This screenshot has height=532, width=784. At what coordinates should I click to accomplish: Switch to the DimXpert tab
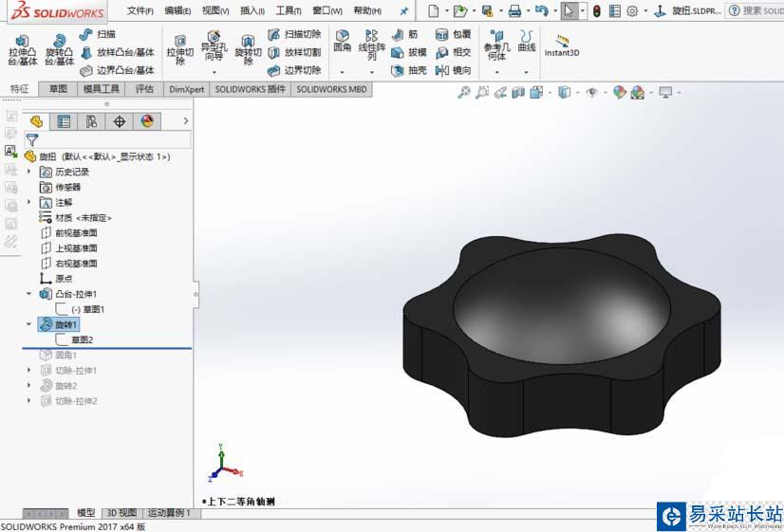(186, 89)
